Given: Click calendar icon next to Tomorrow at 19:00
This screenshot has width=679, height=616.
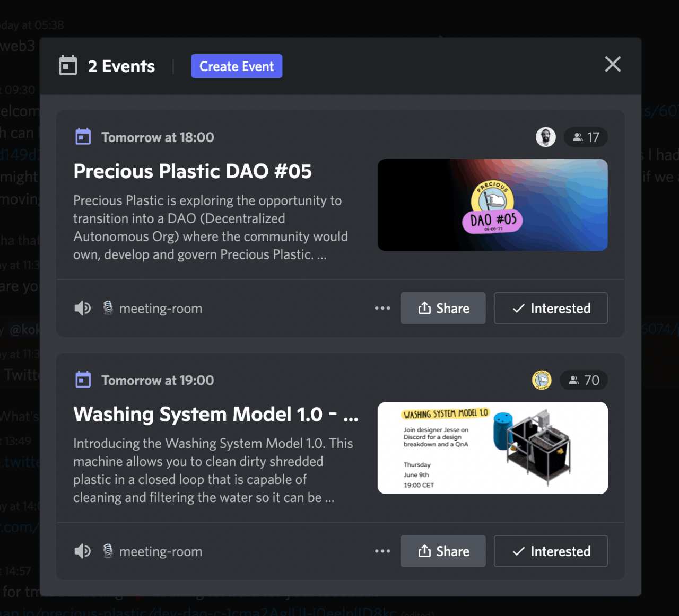Looking at the screenshot, I should click(x=83, y=380).
